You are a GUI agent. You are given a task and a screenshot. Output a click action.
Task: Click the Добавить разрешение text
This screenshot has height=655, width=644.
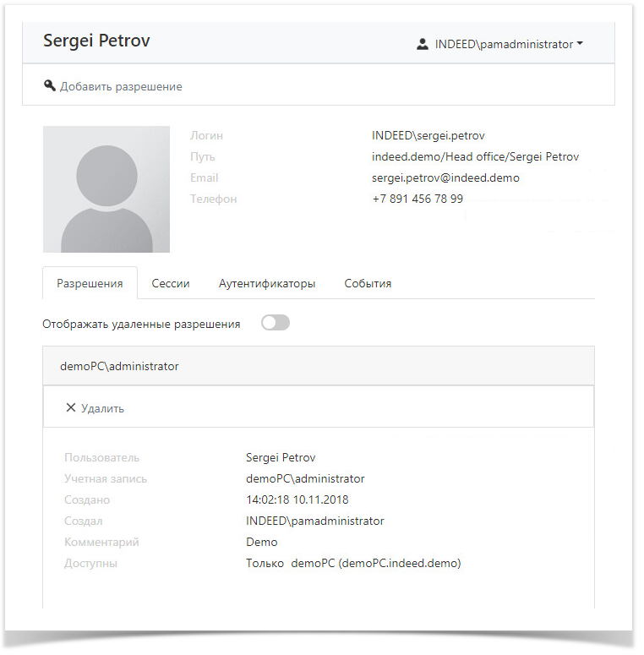[x=121, y=86]
